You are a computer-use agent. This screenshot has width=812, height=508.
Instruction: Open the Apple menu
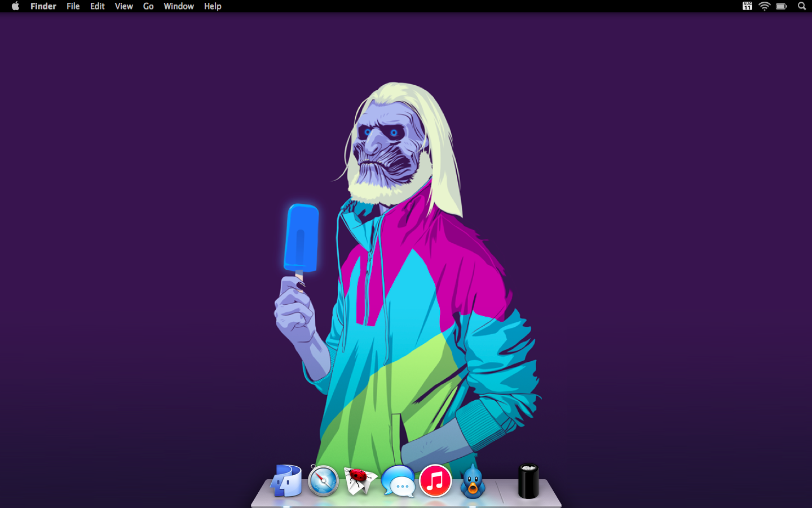tap(15, 6)
